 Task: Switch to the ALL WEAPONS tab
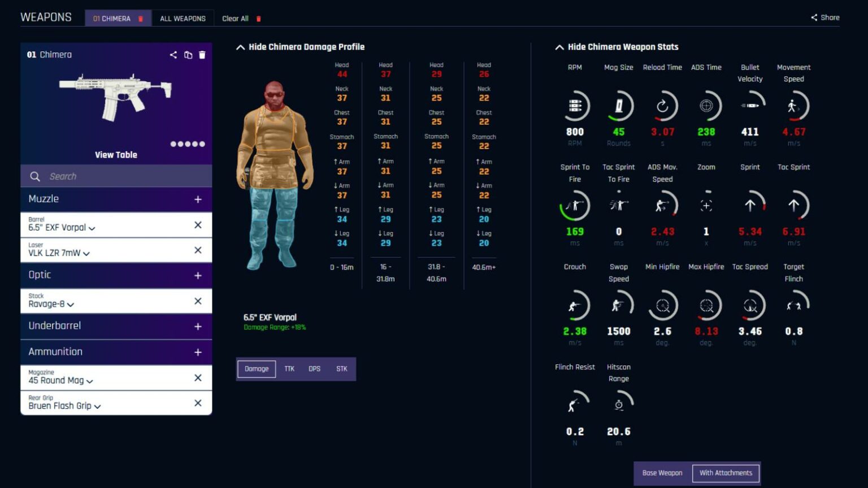coord(183,19)
